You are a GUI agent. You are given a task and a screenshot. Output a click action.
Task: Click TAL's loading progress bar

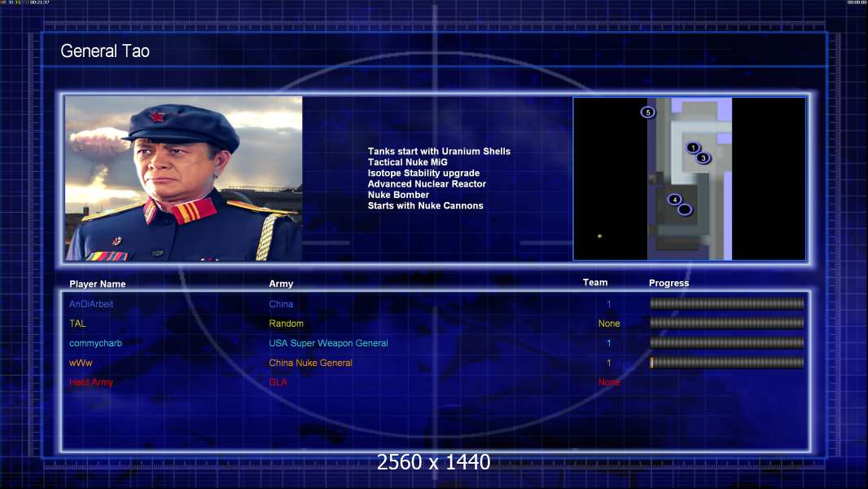(726, 323)
